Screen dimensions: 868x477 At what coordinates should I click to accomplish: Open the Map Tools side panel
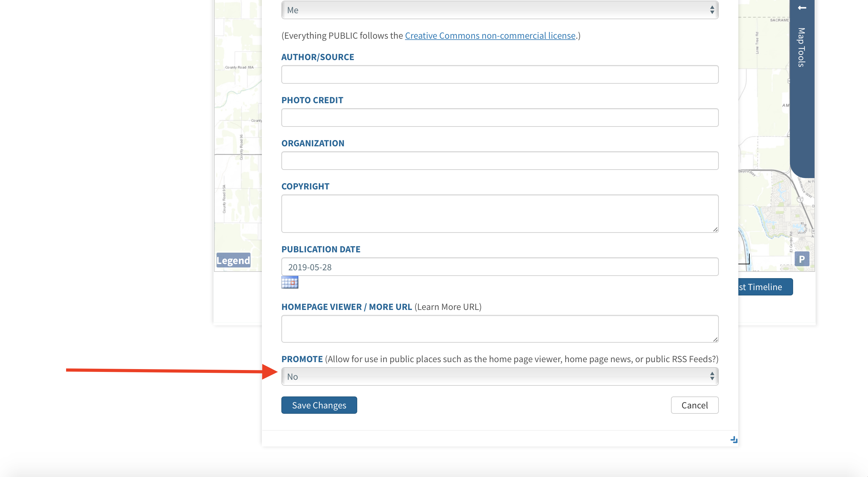[x=801, y=47]
